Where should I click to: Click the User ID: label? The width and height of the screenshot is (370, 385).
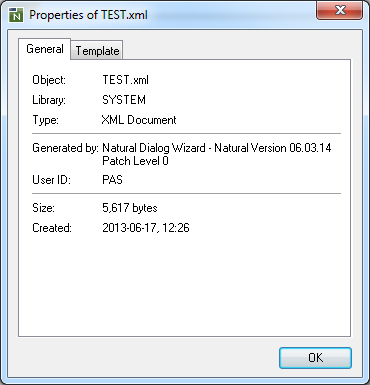51,180
